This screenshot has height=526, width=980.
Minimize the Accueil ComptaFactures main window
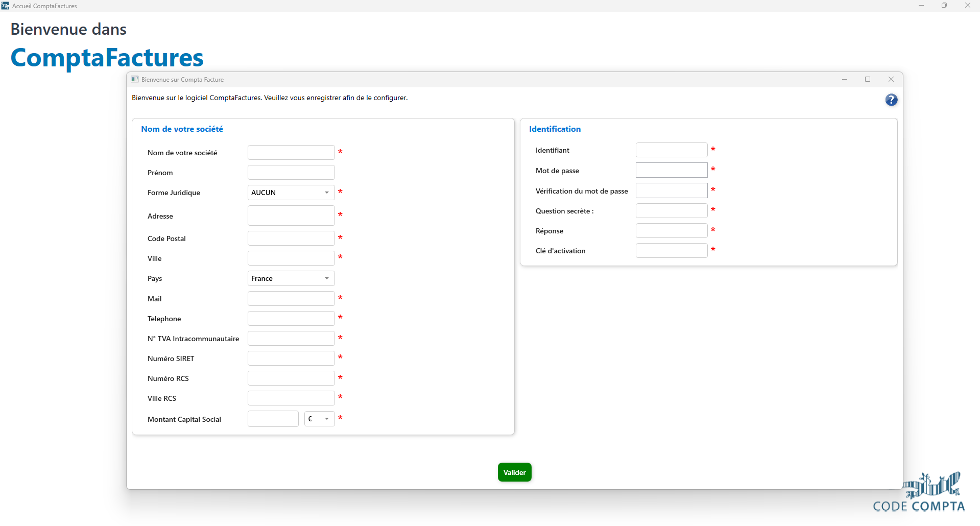tap(921, 6)
